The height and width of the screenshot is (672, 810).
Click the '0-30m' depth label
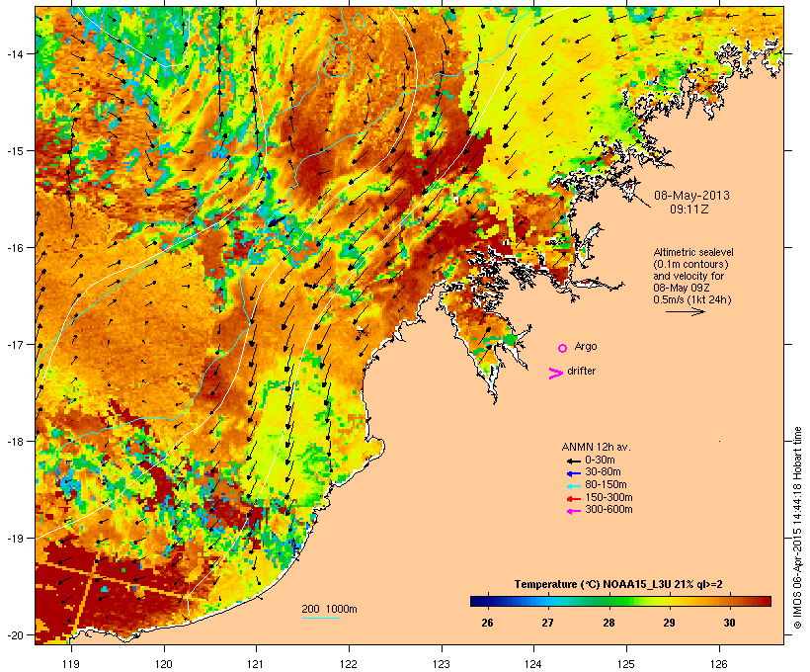600,461
